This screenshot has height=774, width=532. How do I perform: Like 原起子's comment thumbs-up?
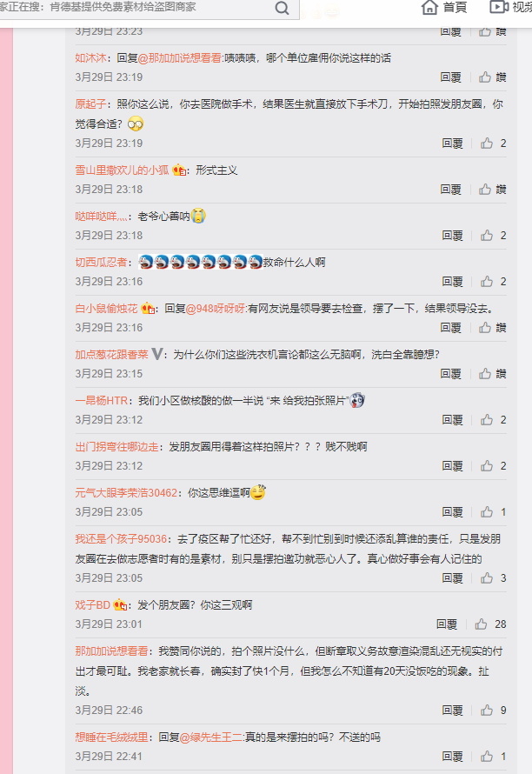(487, 143)
